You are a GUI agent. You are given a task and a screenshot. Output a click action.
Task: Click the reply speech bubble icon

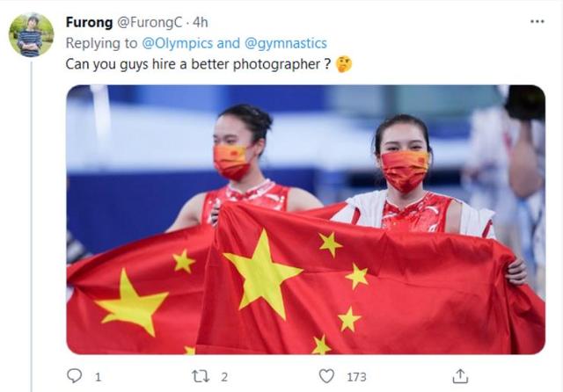point(74,376)
